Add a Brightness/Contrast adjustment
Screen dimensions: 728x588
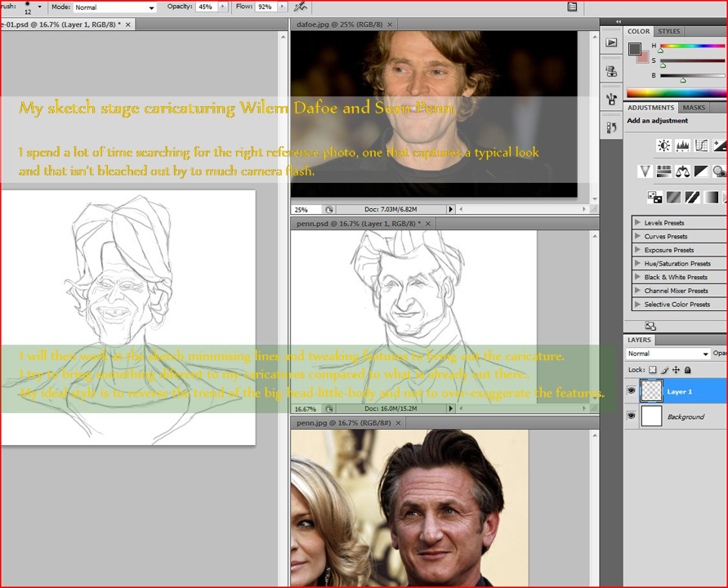663,145
